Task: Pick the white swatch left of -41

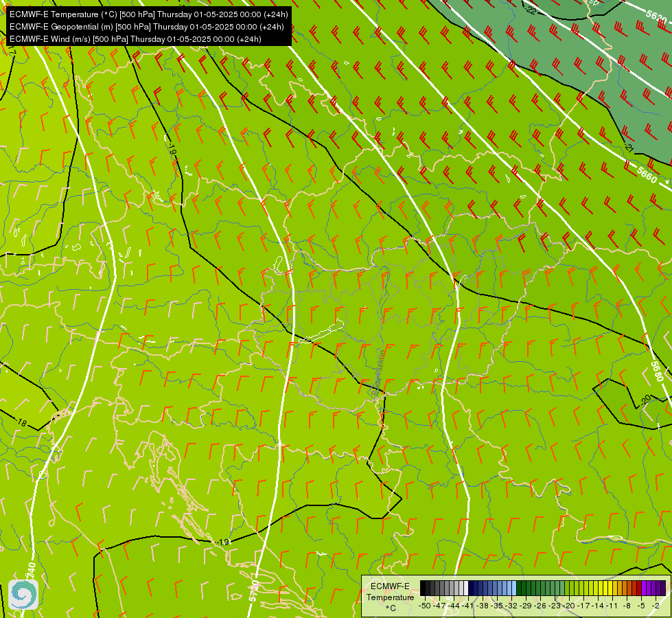Action: coord(466,588)
